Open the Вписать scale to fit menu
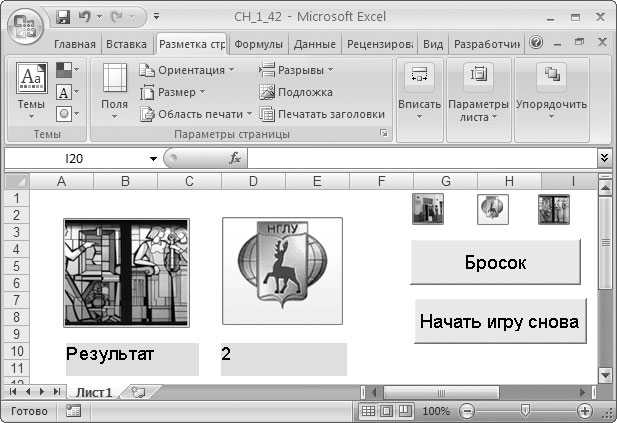Image resolution: width=617 pixels, height=423 pixels. pos(419,92)
